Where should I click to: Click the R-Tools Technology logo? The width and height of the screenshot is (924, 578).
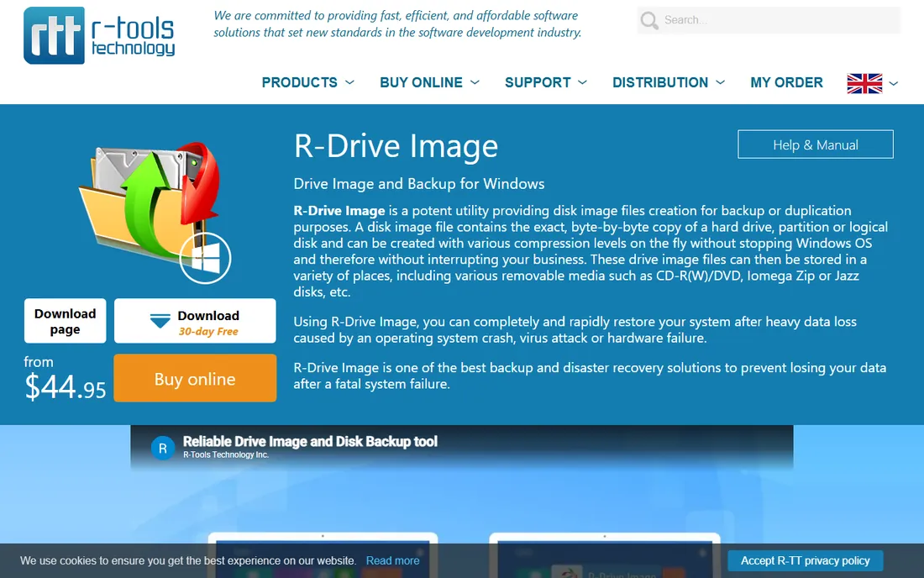(x=99, y=35)
